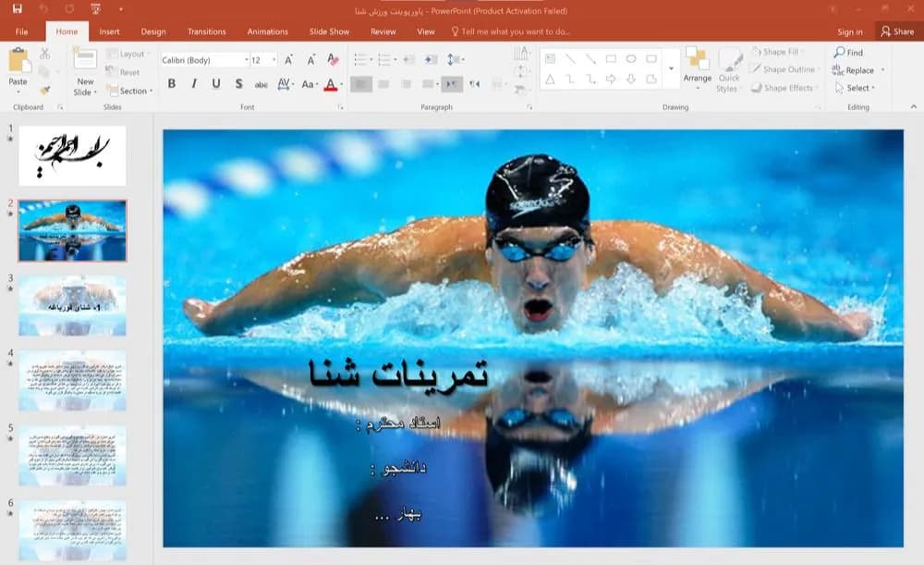Select the oval shape in the gallery
The image size is (924, 565).
631,58
